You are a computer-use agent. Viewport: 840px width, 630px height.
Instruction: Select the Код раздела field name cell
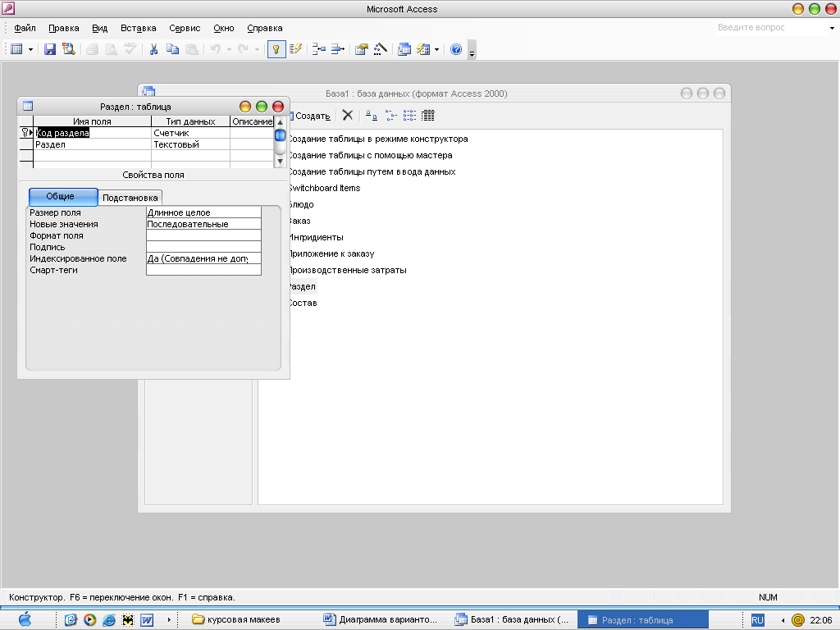point(92,133)
